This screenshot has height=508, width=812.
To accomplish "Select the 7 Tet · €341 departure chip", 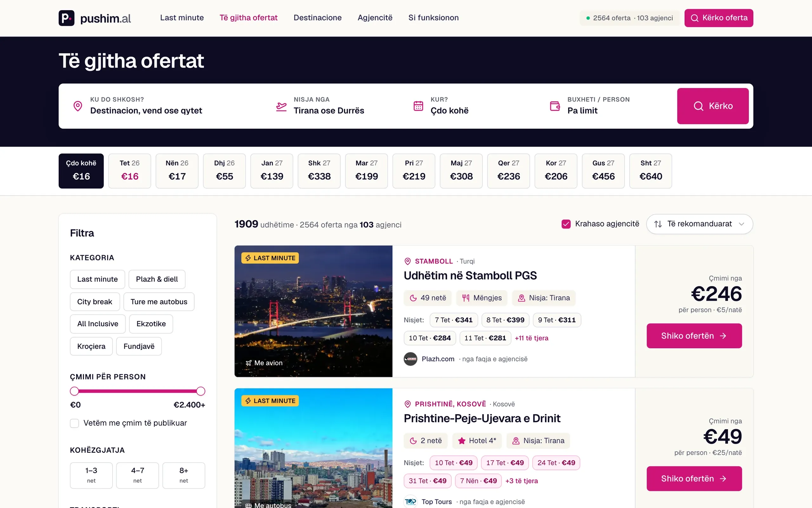I will (x=454, y=320).
